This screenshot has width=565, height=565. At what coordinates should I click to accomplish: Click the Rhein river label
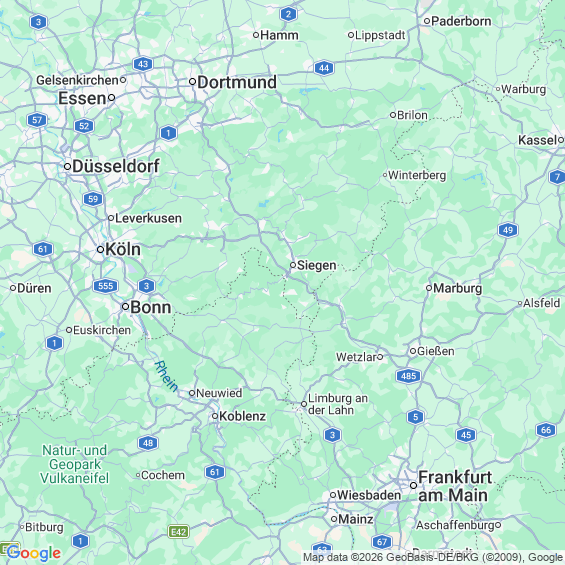coord(166,376)
